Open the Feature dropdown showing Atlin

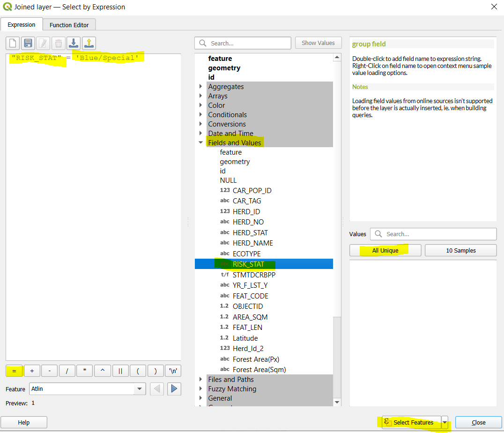tap(140, 389)
